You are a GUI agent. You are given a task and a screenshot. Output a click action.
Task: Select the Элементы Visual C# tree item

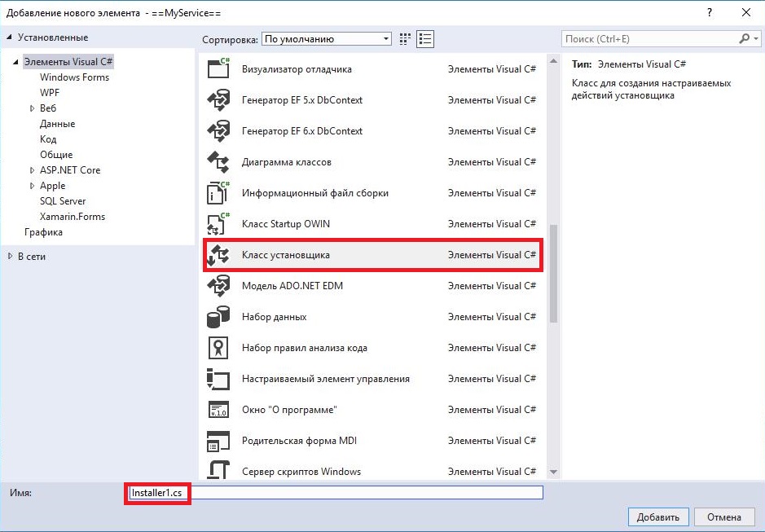[68, 61]
